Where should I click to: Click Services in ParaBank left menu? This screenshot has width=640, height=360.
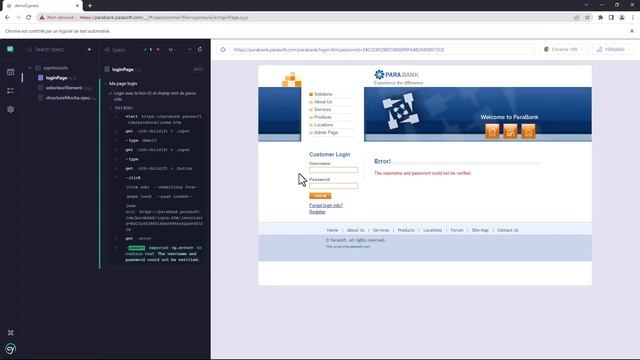tap(322, 110)
